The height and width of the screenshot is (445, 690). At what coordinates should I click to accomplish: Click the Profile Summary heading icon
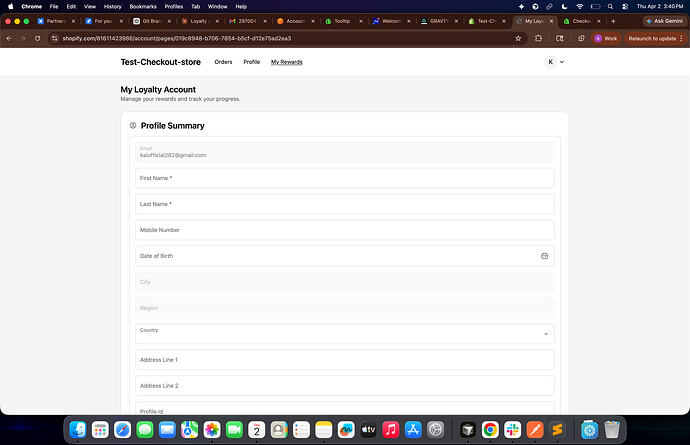click(133, 125)
